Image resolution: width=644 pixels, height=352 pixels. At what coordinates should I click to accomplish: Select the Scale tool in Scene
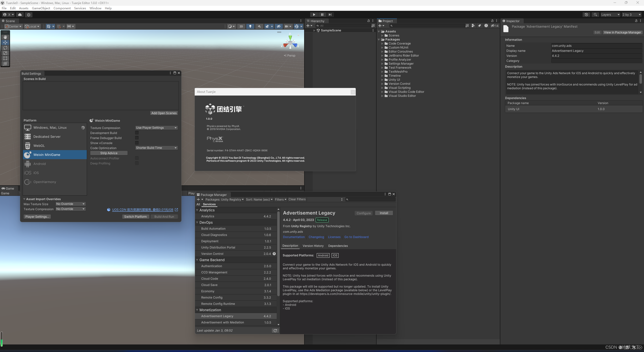coord(5,53)
